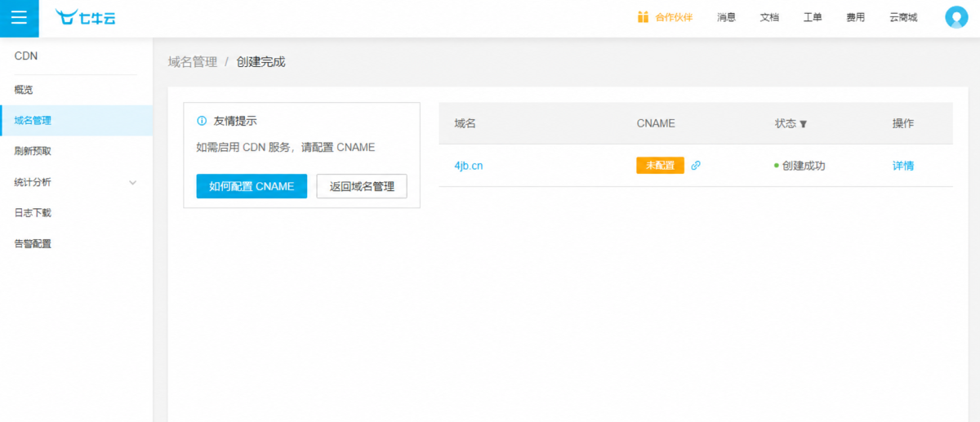Open 文档 in the top navigation
The width and height of the screenshot is (980, 422).
[769, 17]
